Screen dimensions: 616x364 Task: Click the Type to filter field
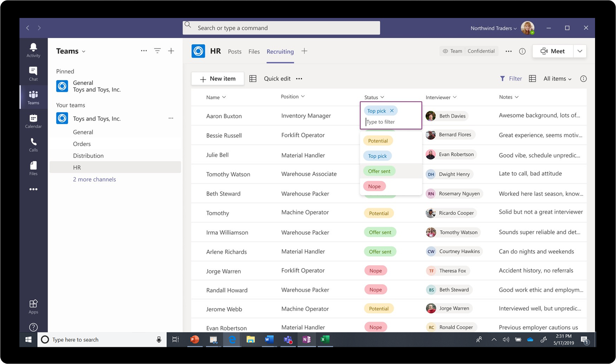[x=391, y=122]
